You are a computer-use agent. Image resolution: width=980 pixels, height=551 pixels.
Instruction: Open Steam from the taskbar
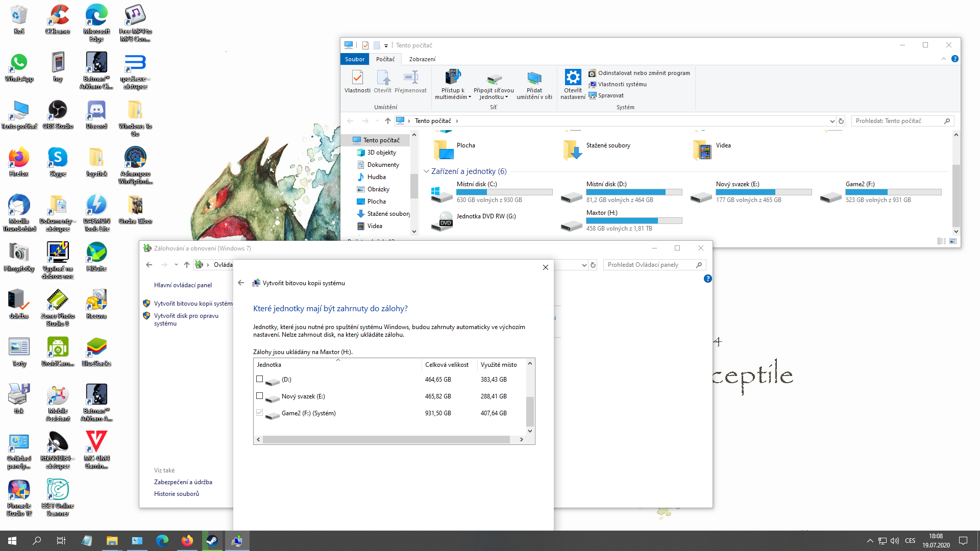tap(212, 541)
